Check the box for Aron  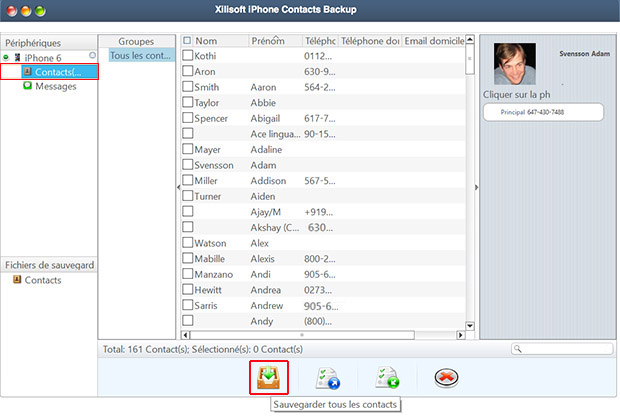pos(187,71)
